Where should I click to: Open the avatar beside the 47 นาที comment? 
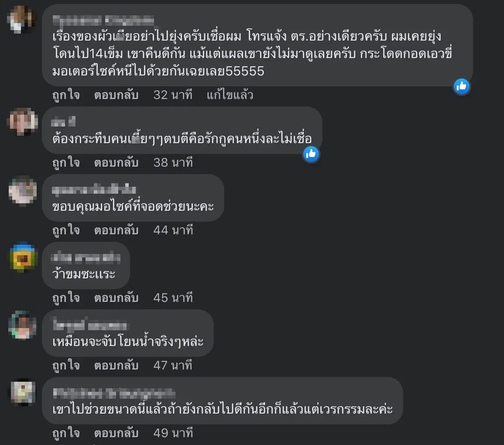[x=22, y=325]
